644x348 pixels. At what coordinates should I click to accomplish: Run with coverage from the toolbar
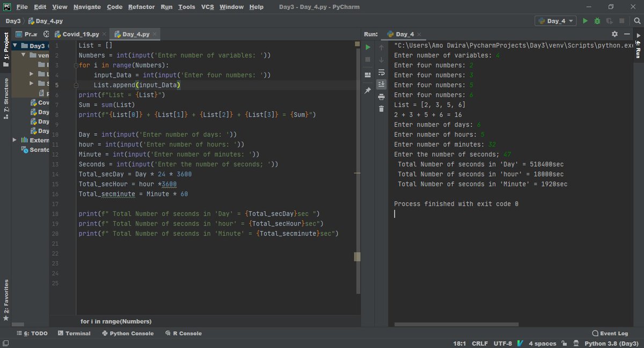click(x=609, y=21)
